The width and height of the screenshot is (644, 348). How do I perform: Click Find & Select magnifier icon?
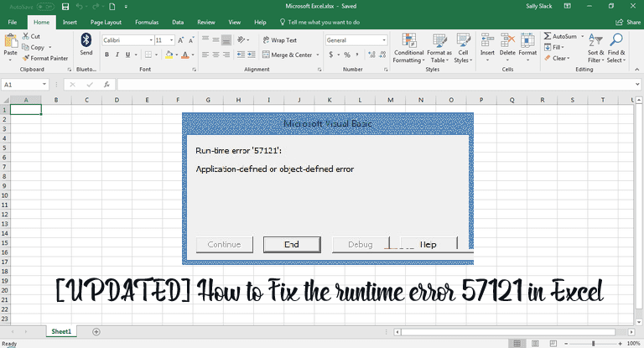click(x=616, y=40)
